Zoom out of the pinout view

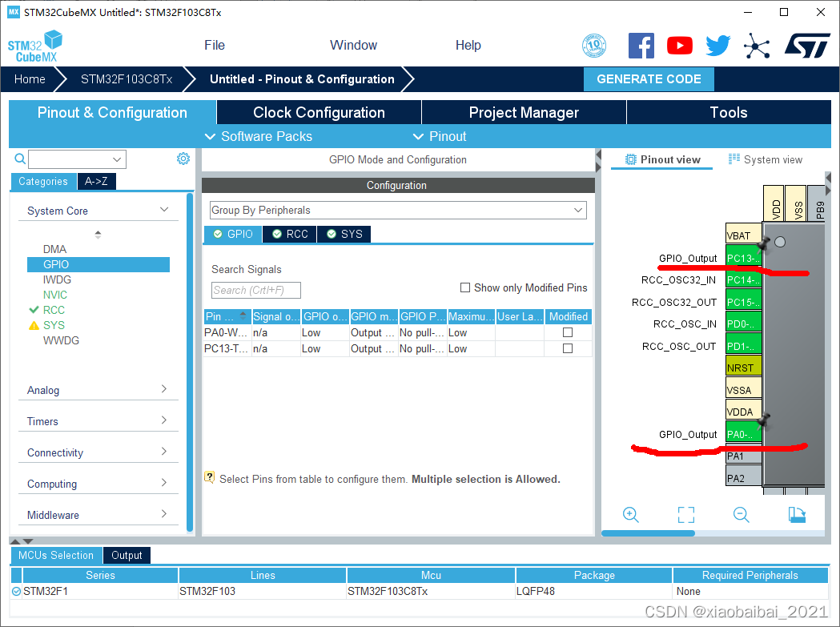pyautogui.click(x=741, y=514)
